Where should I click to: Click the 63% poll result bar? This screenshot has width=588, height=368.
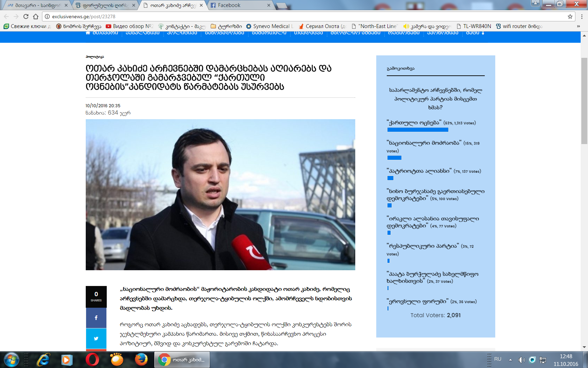[418, 130]
